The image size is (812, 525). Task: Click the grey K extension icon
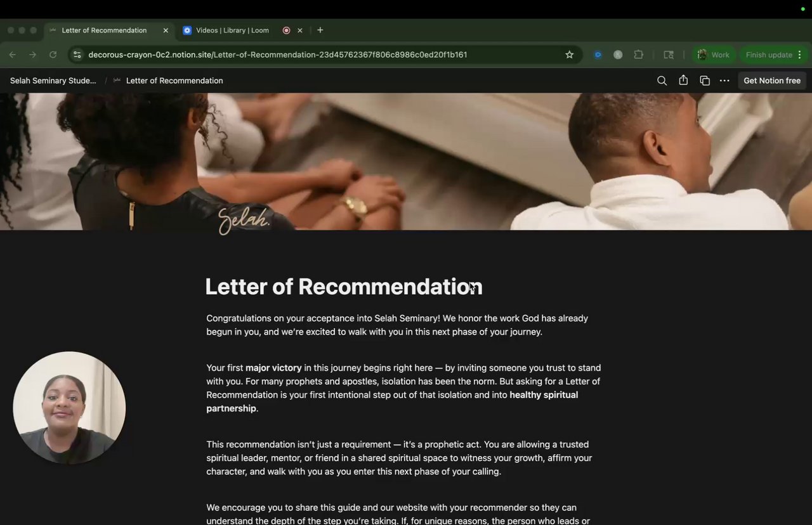618,55
